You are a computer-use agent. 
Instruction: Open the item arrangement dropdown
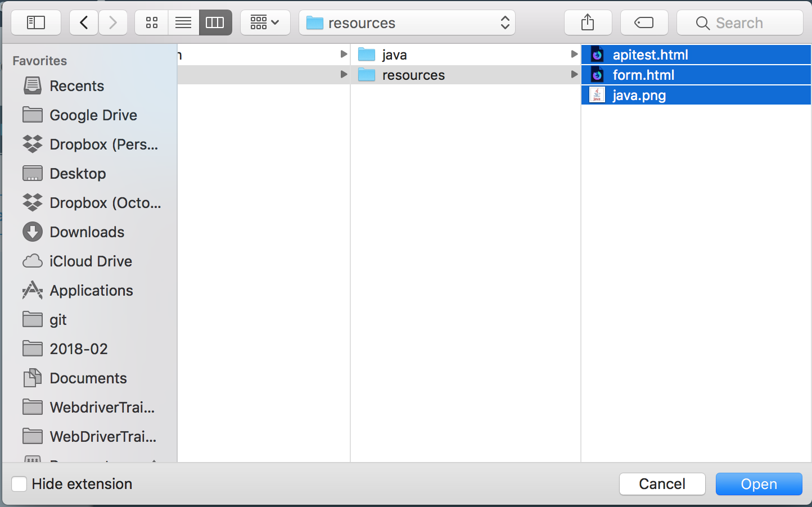click(265, 22)
